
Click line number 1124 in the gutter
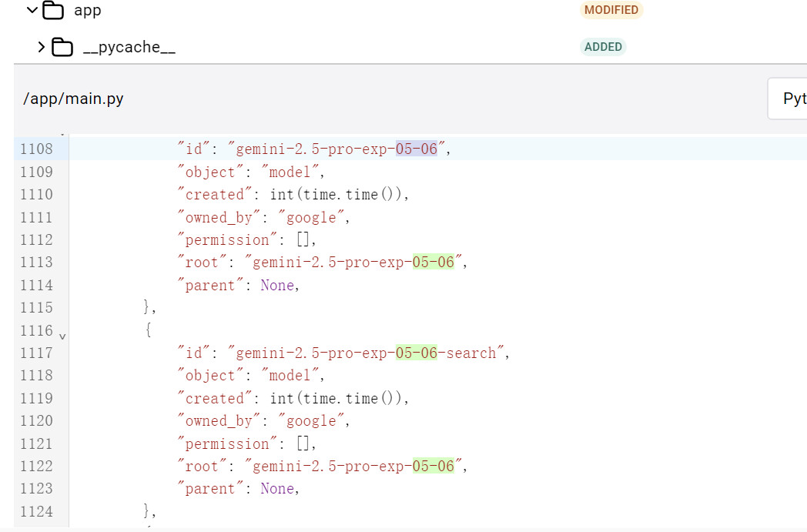(37, 511)
